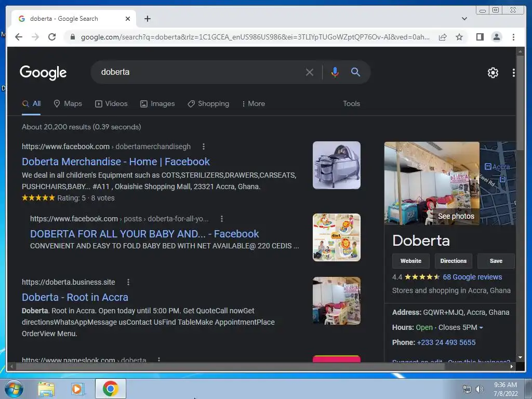Expand the More search categories
The image size is (532, 399).
(x=254, y=103)
